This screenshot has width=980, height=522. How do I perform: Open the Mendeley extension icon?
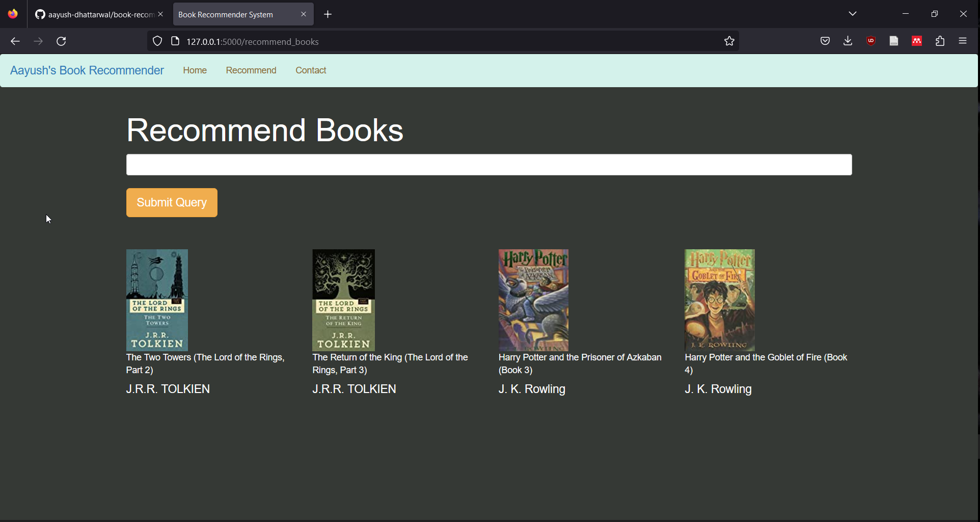pyautogui.click(x=917, y=41)
